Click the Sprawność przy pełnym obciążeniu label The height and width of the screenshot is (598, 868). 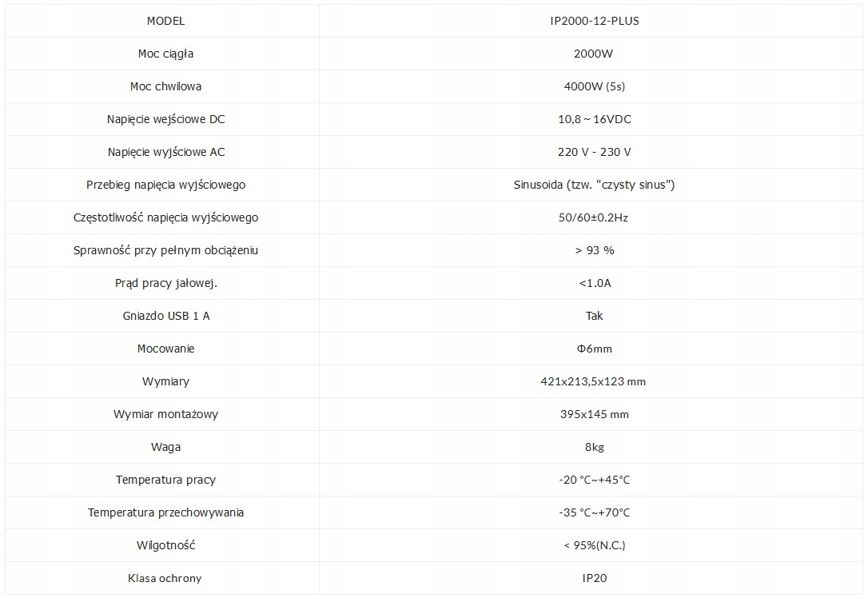(x=165, y=250)
